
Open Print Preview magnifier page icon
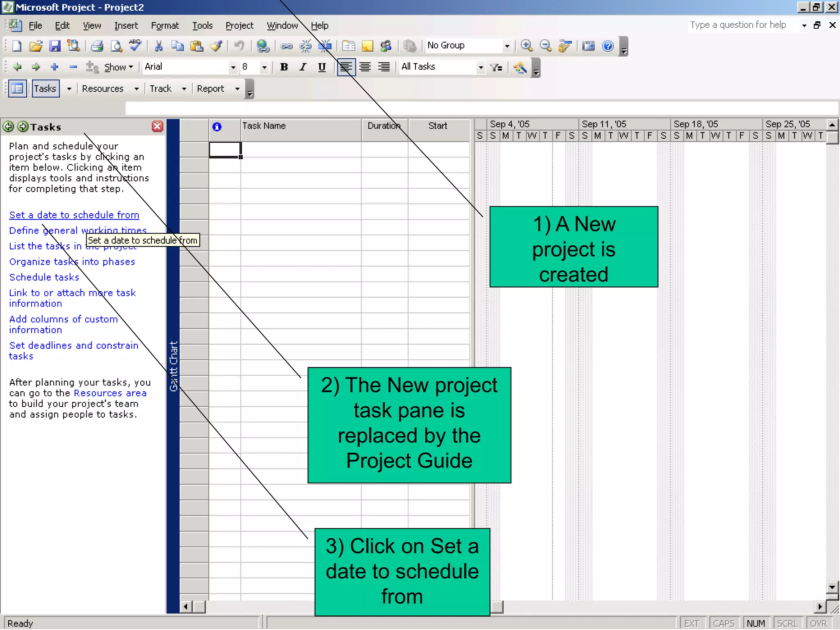point(116,46)
